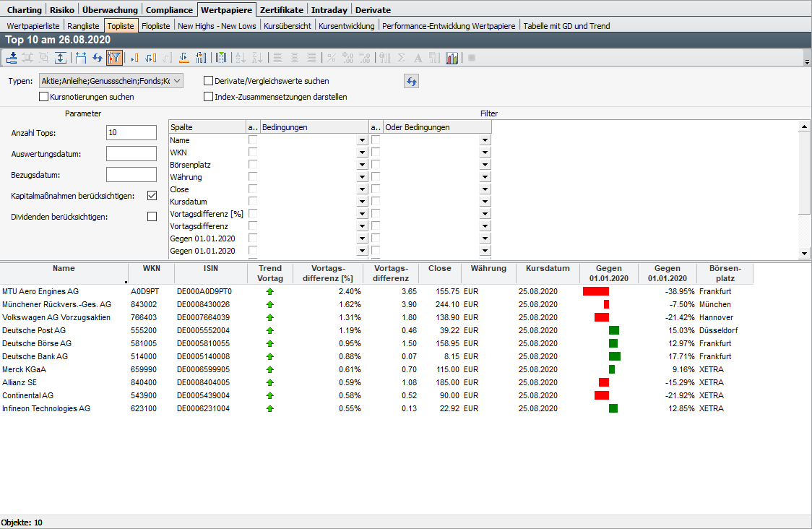Open the Typen dropdown list
This screenshot has width=812, height=529.
(177, 81)
